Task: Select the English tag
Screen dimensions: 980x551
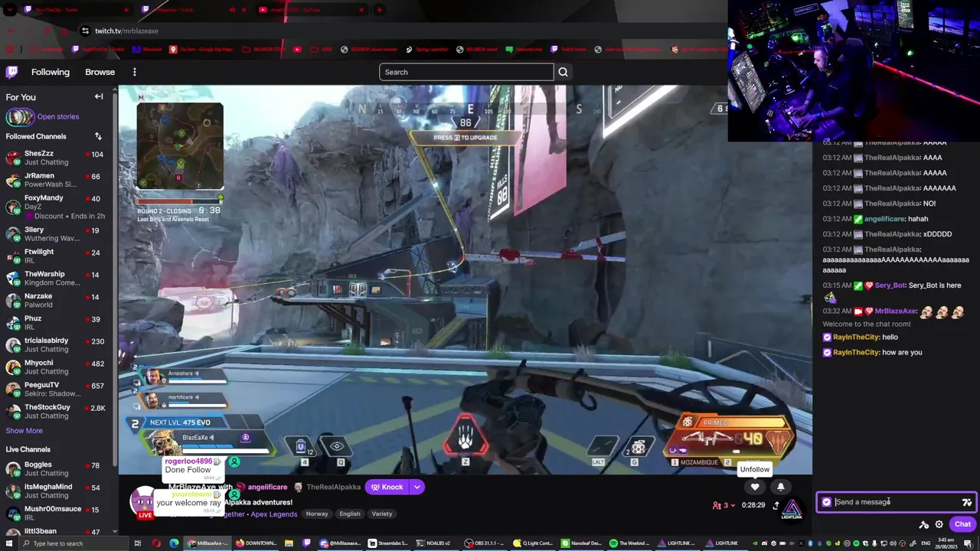Action: point(350,514)
